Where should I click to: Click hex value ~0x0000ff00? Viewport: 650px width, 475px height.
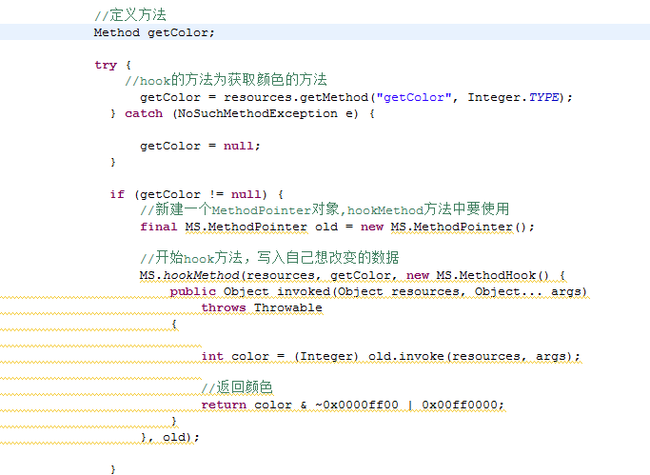[x=357, y=405]
